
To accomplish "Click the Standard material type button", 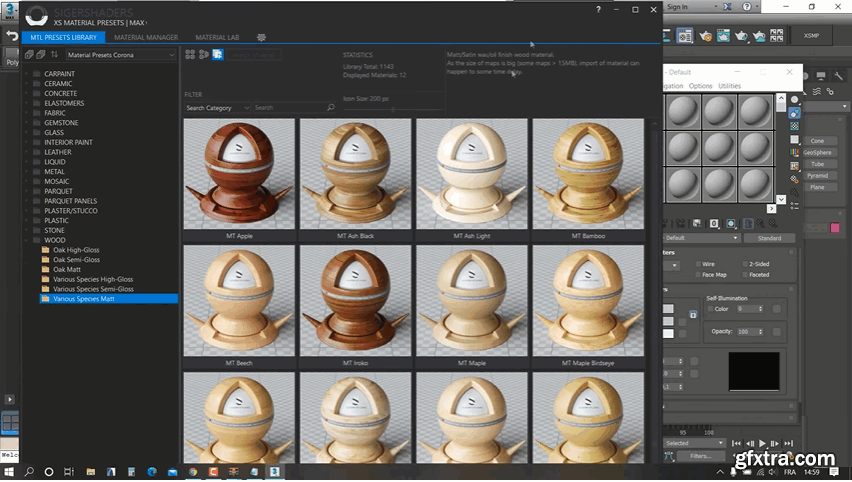I will coord(769,238).
